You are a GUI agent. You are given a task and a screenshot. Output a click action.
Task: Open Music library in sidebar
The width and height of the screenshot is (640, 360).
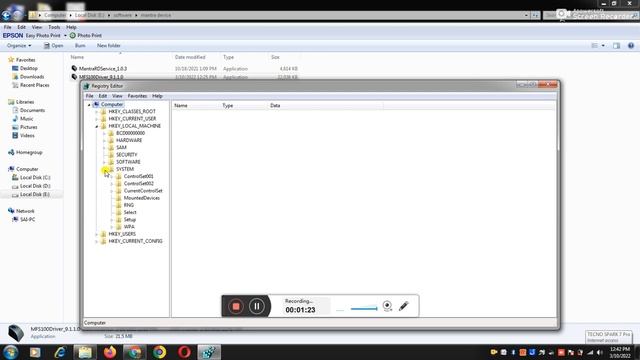point(27,119)
